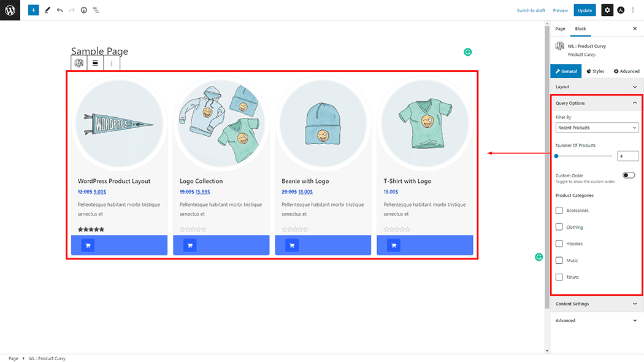Open the list view icon
Viewport: 644px width, 362px height.
pos(96,10)
